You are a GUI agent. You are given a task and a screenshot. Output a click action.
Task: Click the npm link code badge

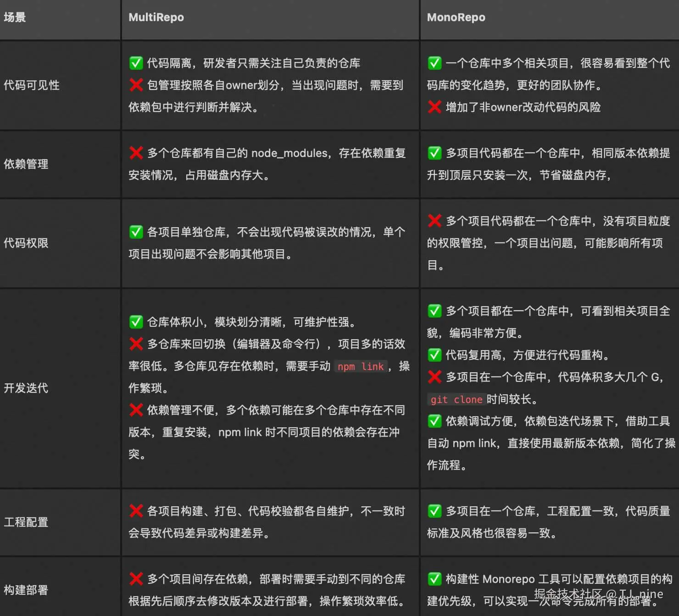tap(361, 366)
